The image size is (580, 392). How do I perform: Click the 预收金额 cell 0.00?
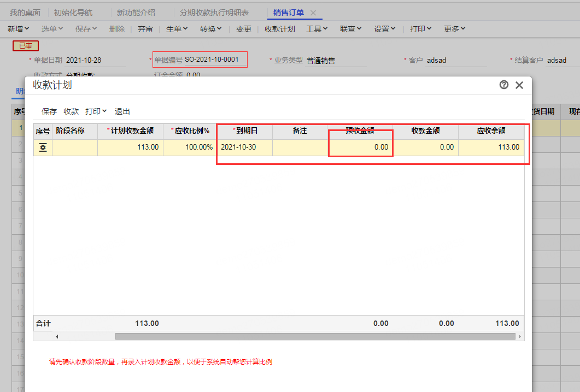[x=360, y=147]
